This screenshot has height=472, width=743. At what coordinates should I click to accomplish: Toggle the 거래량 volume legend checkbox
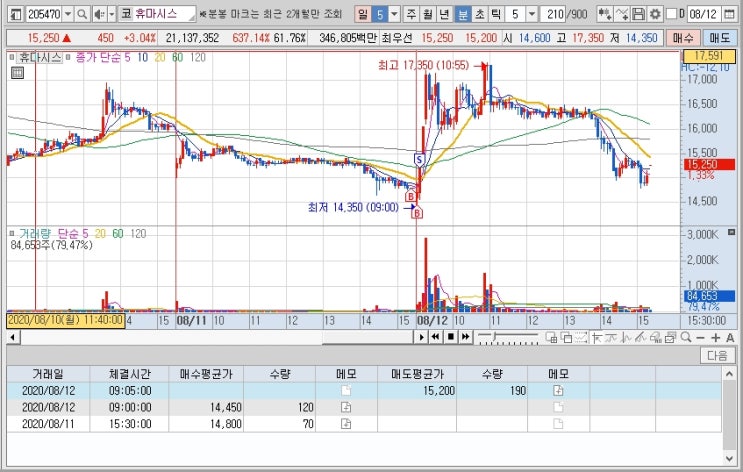pos(12,234)
